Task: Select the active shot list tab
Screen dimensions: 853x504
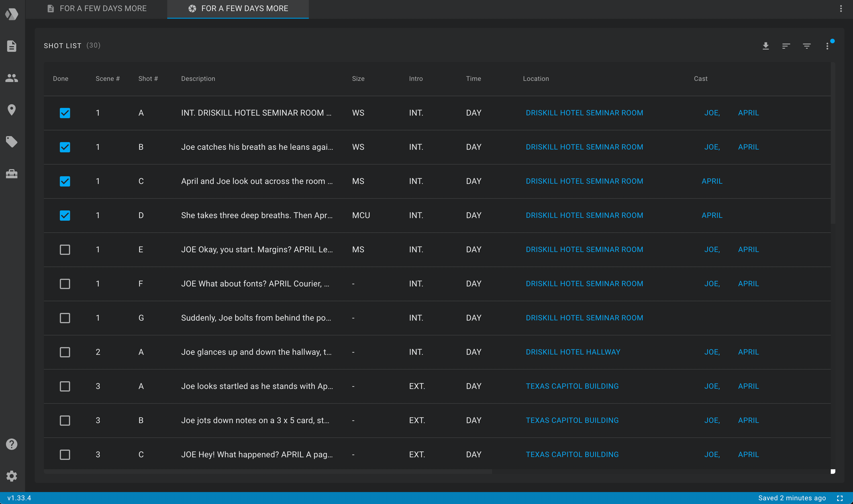Action: click(x=238, y=9)
